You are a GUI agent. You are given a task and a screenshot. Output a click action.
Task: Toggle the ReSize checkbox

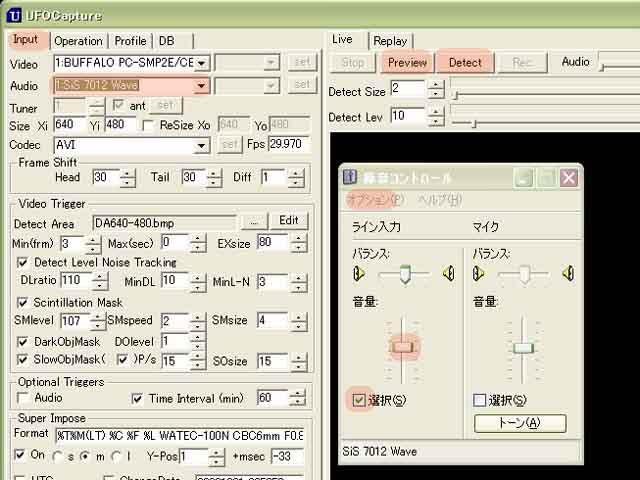[x=149, y=126]
